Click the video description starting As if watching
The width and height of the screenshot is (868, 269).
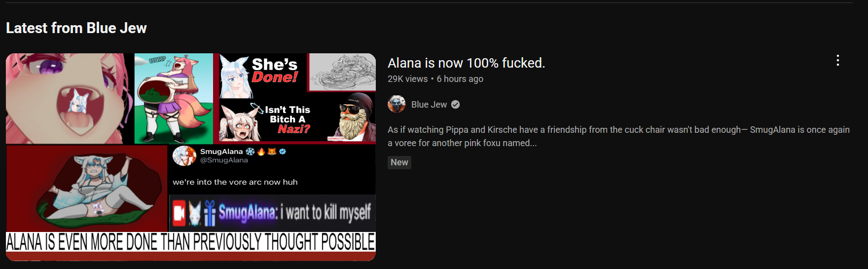point(618,136)
